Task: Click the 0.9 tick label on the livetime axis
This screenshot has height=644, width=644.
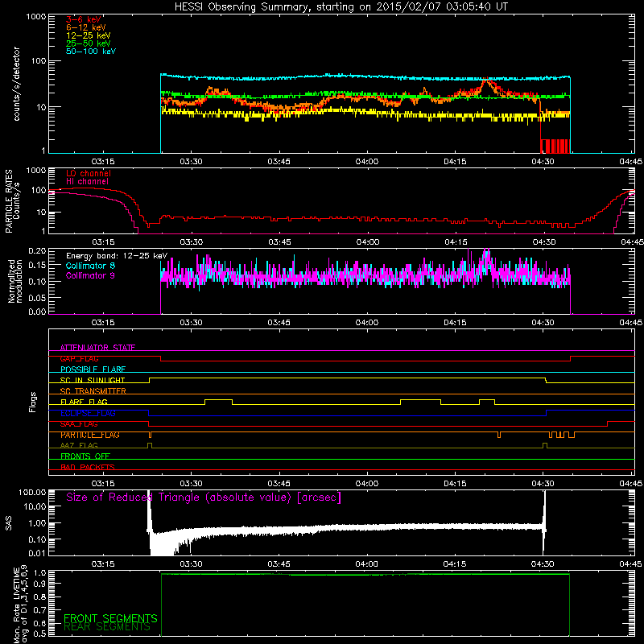Action: point(41,584)
